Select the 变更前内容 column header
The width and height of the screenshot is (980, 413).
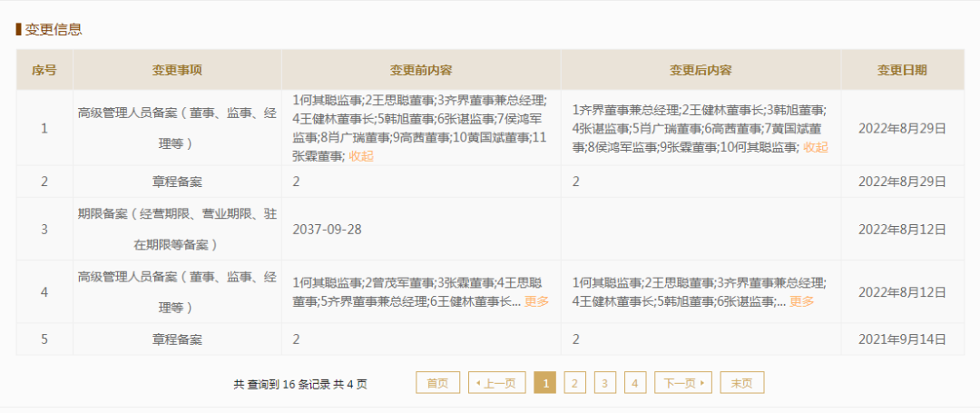click(421, 70)
